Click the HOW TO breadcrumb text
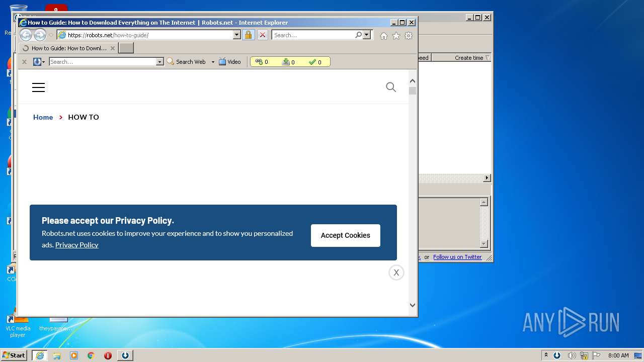This screenshot has width=644, height=362. (x=84, y=117)
